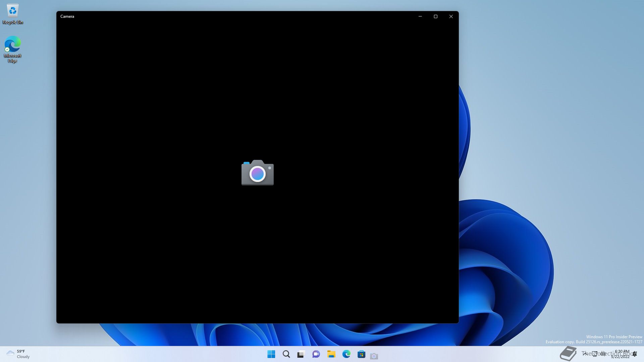This screenshot has width=644, height=362.
Task: Minimize the Camera window
Action: (x=420, y=16)
